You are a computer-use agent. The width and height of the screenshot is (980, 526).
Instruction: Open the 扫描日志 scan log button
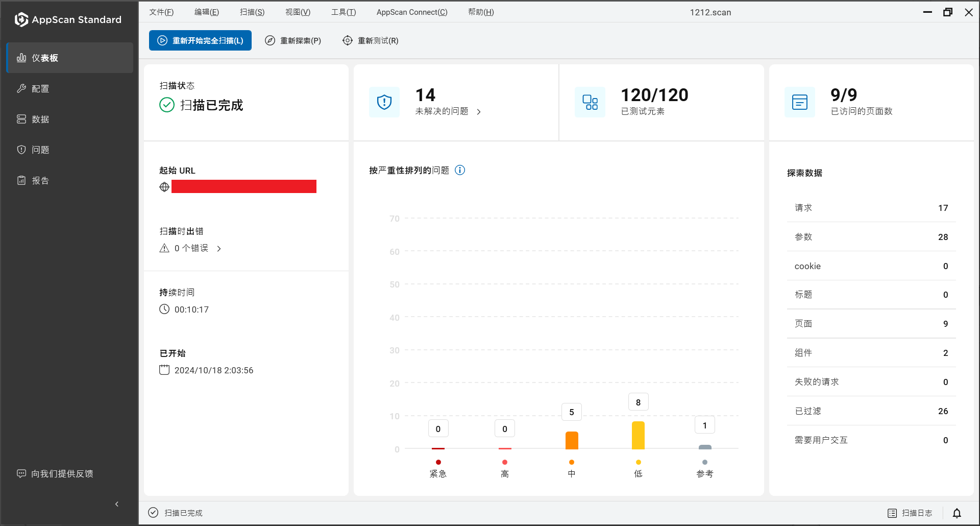coord(910,513)
